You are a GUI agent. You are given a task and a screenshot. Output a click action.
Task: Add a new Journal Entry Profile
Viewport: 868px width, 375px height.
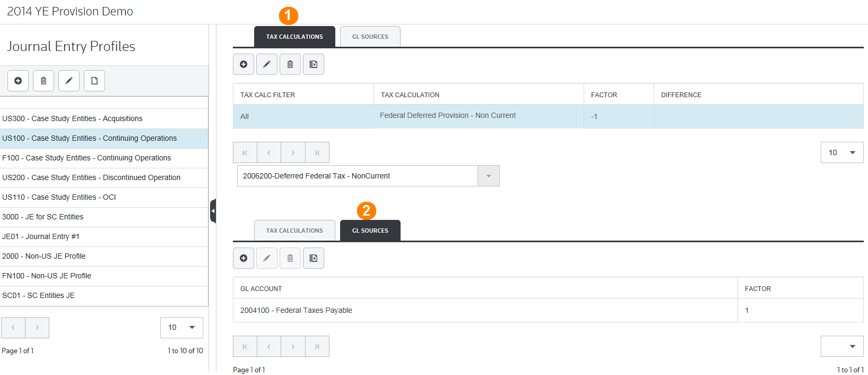click(x=18, y=81)
